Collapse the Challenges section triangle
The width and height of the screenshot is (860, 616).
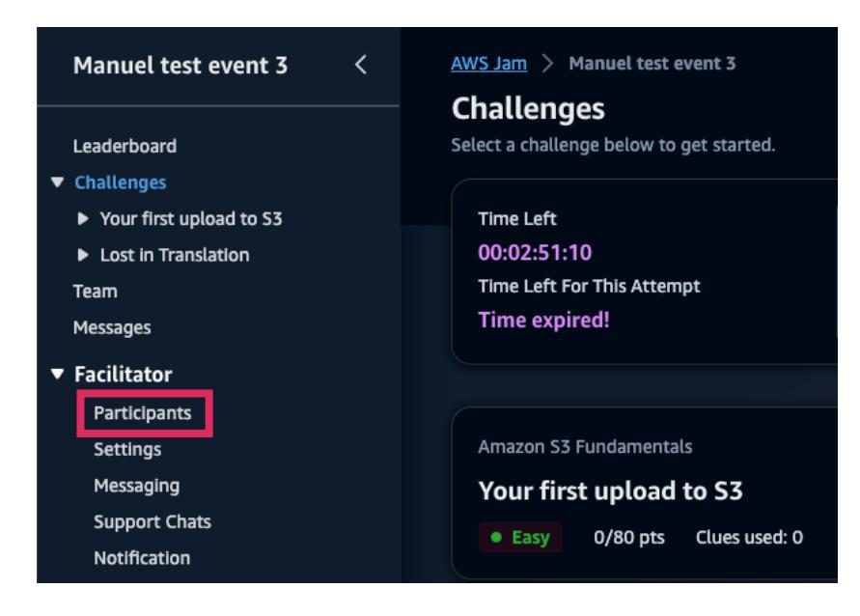tap(60, 182)
